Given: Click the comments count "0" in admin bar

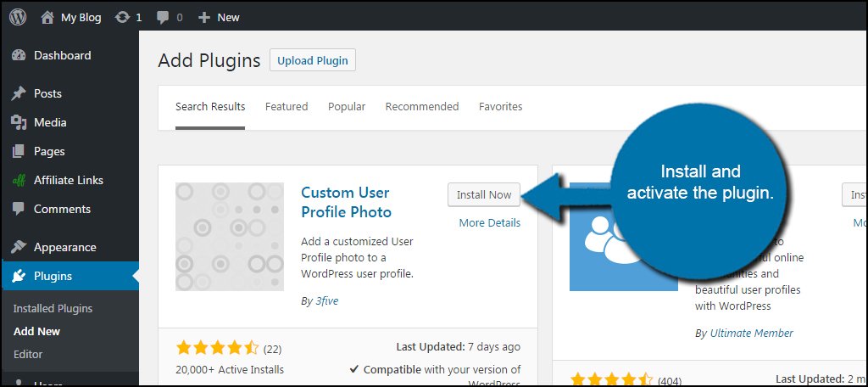Looking at the screenshot, I should click(180, 18).
